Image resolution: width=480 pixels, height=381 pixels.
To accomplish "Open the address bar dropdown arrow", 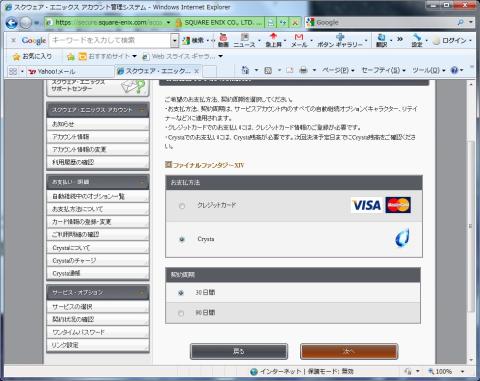I will 168,23.
